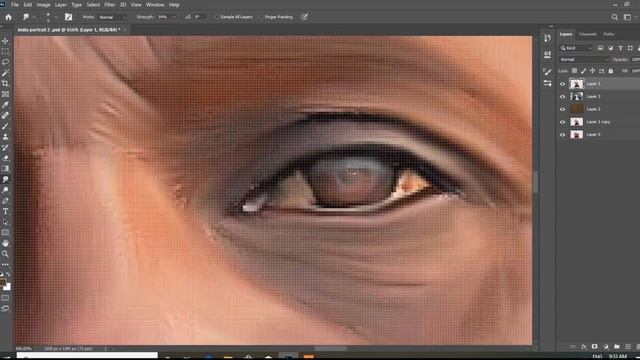The image size is (640, 360).
Task: Switch to the Channels tab
Action: (588, 34)
